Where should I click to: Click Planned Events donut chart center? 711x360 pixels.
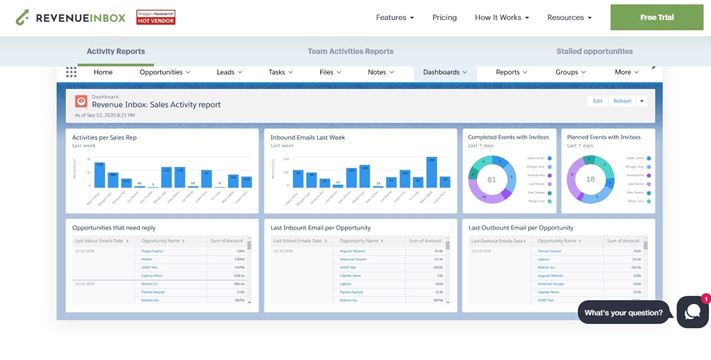(x=590, y=180)
